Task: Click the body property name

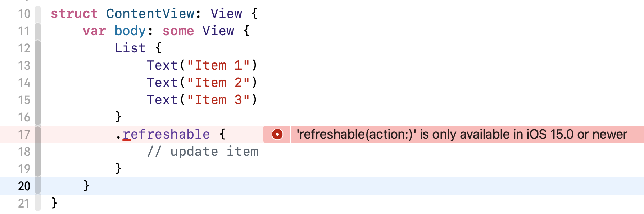Action: [x=130, y=31]
